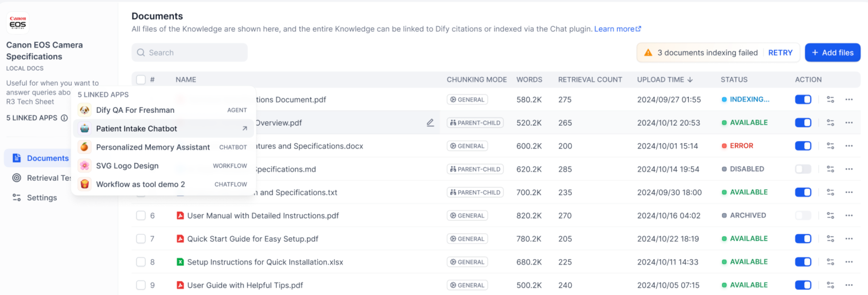The image size is (868, 295).
Task: Turn off the toggle for Quick Start Guide
Action: pyautogui.click(x=803, y=239)
